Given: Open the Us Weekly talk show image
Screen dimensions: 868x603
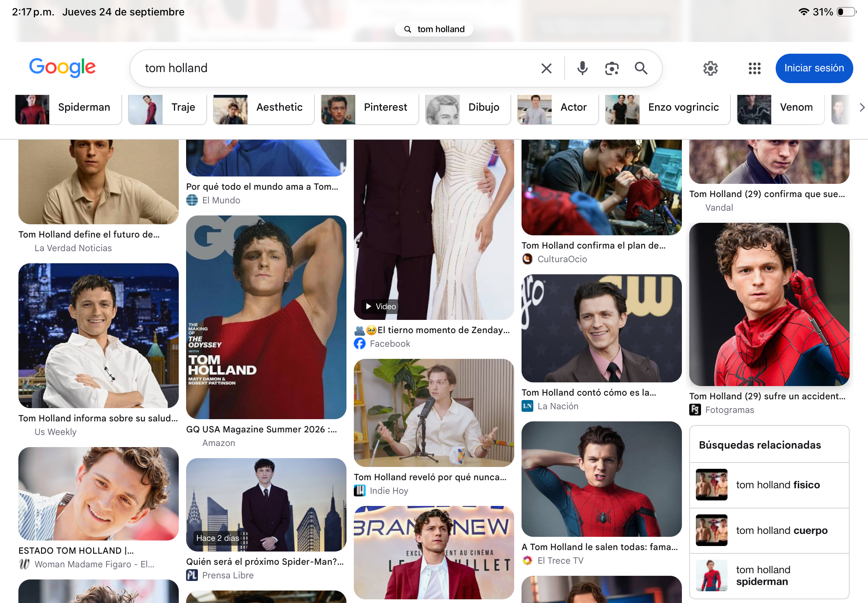Looking at the screenshot, I should 98,335.
